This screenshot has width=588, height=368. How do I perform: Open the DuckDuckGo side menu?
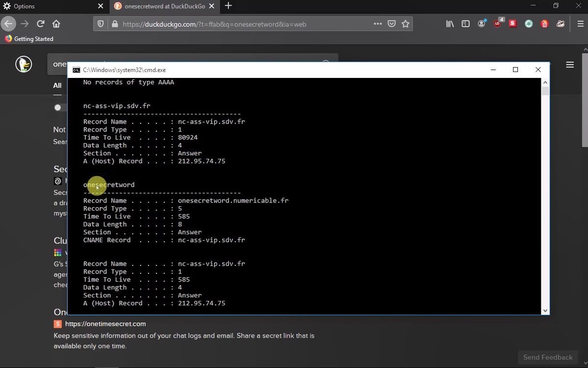point(569,65)
